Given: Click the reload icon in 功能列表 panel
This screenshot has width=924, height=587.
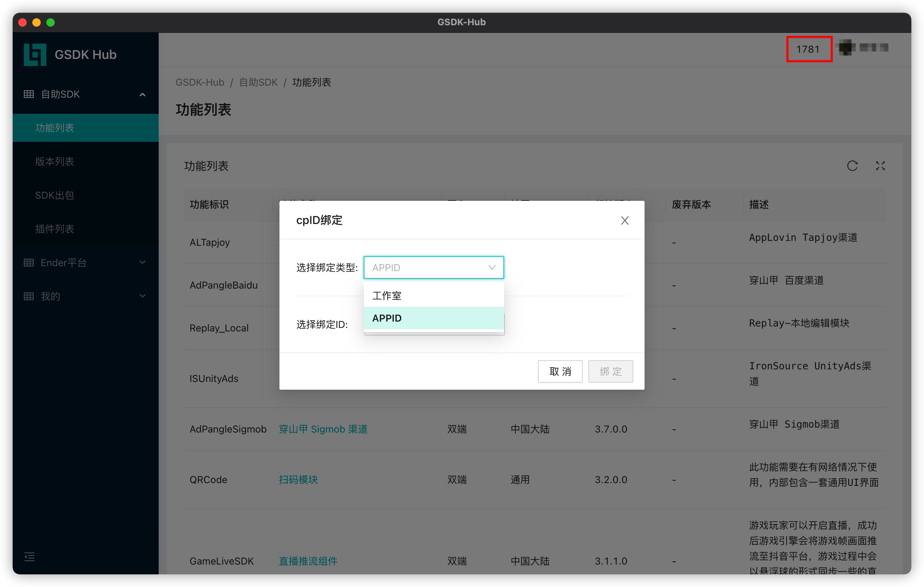Looking at the screenshot, I should tap(852, 166).
